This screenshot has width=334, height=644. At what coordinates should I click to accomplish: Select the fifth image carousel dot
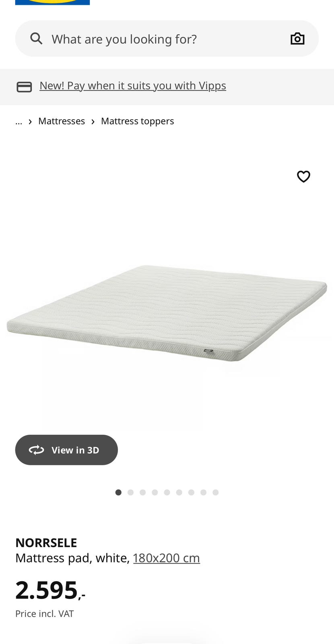167,492
